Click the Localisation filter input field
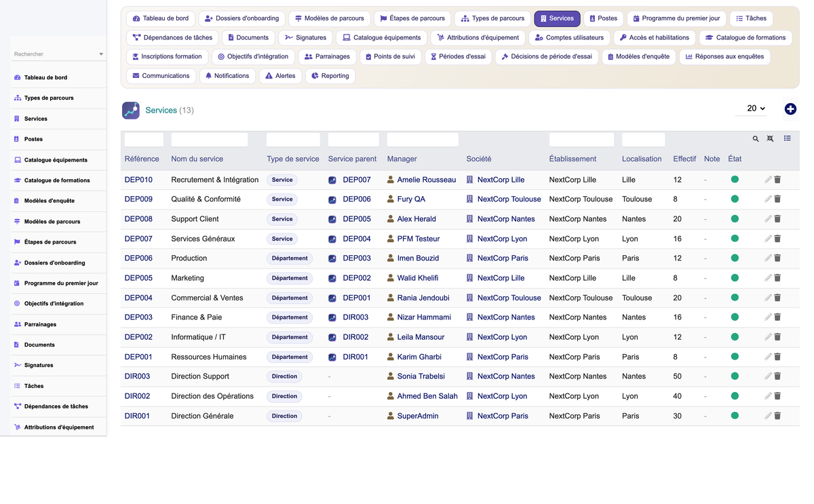 643,140
